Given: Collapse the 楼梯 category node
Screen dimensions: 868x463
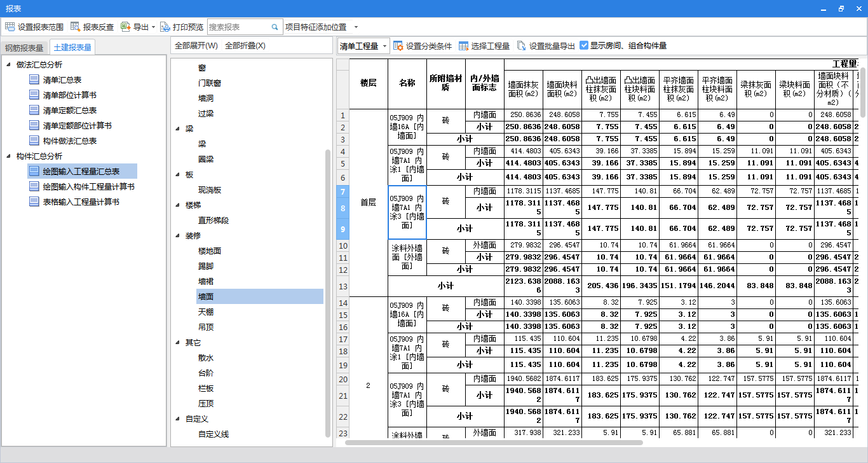Looking at the screenshot, I should point(178,205).
